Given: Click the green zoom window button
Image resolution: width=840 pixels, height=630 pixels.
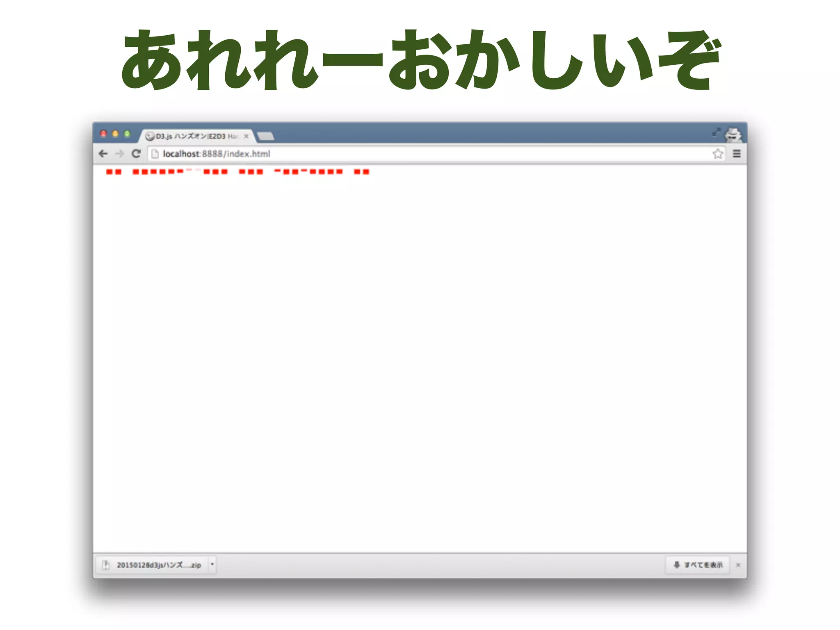Looking at the screenshot, I should pyautogui.click(x=127, y=134).
